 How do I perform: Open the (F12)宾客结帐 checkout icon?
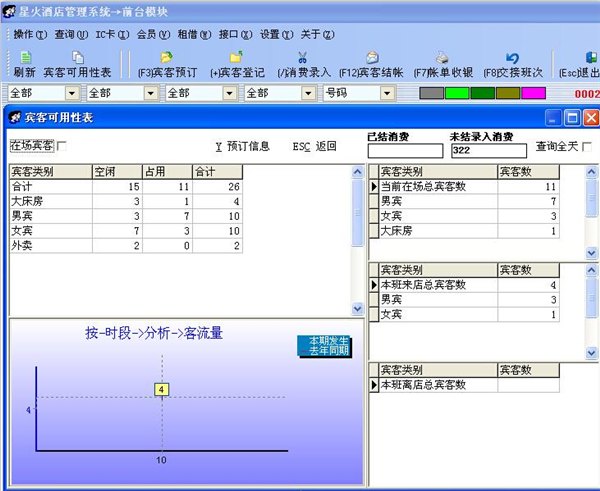(372, 58)
